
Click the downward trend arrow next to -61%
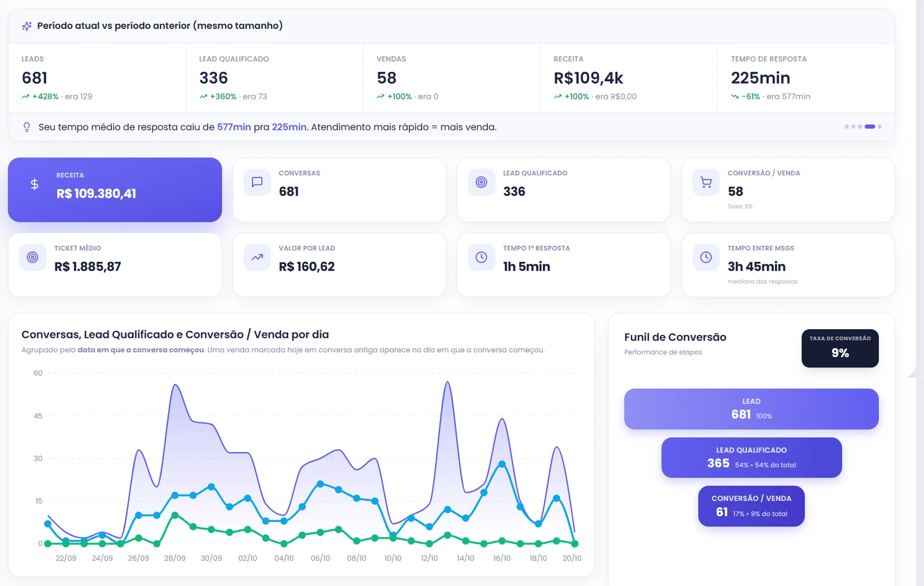[x=735, y=96]
